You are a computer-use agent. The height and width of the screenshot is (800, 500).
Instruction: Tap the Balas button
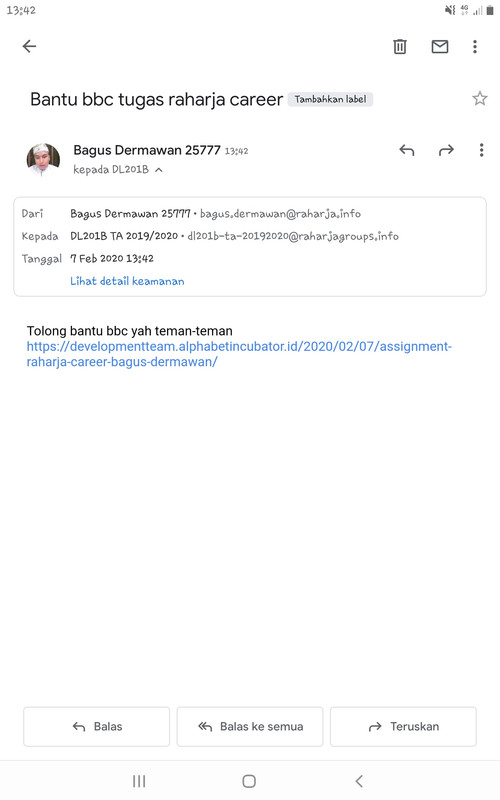[x=96, y=727]
